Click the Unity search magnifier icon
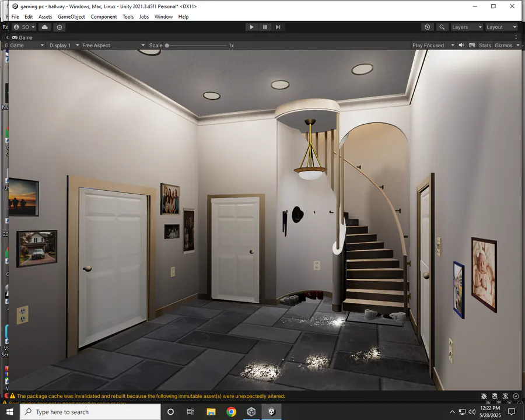The height and width of the screenshot is (420, 525). [442, 27]
